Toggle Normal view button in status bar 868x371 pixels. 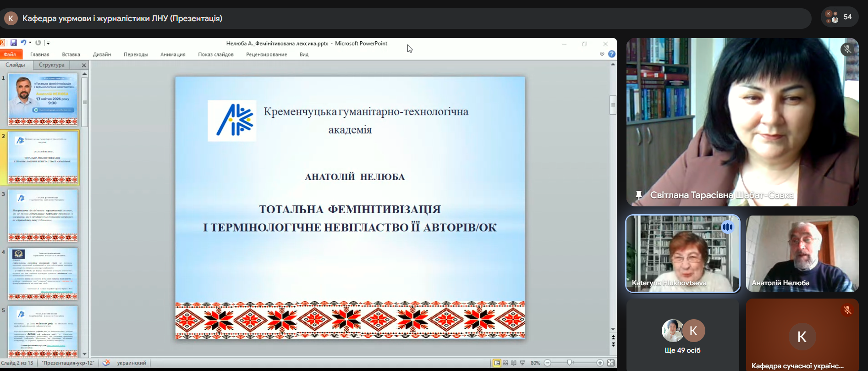(497, 363)
